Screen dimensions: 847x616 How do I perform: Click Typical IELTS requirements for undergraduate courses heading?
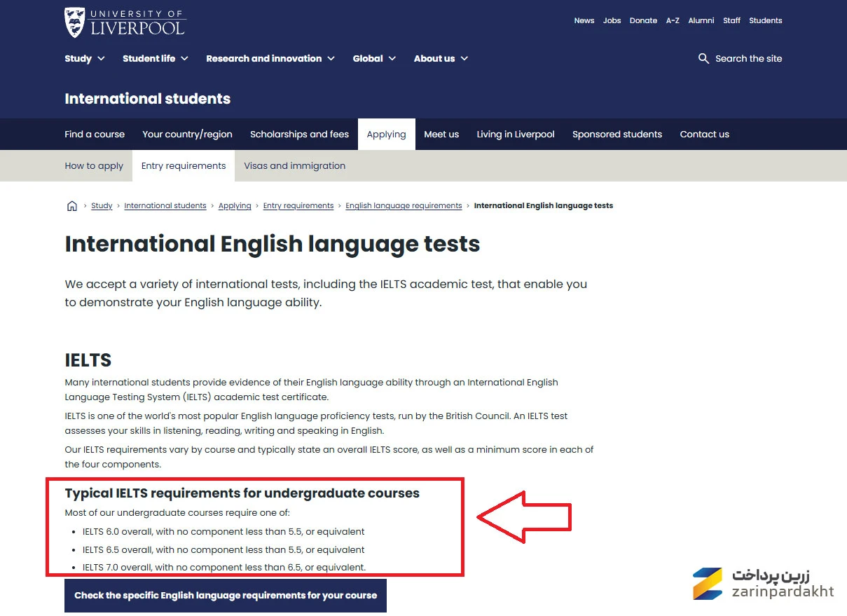(x=242, y=493)
